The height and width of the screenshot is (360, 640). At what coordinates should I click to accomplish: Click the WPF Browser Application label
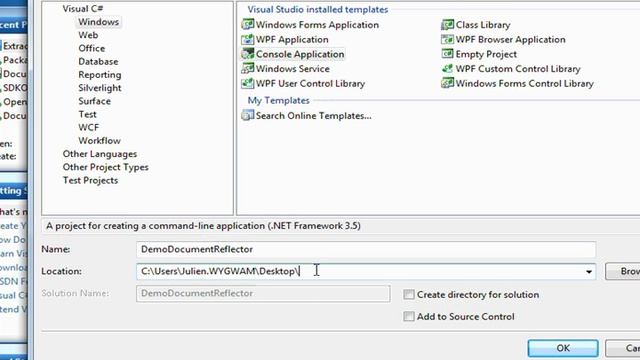coord(511,39)
